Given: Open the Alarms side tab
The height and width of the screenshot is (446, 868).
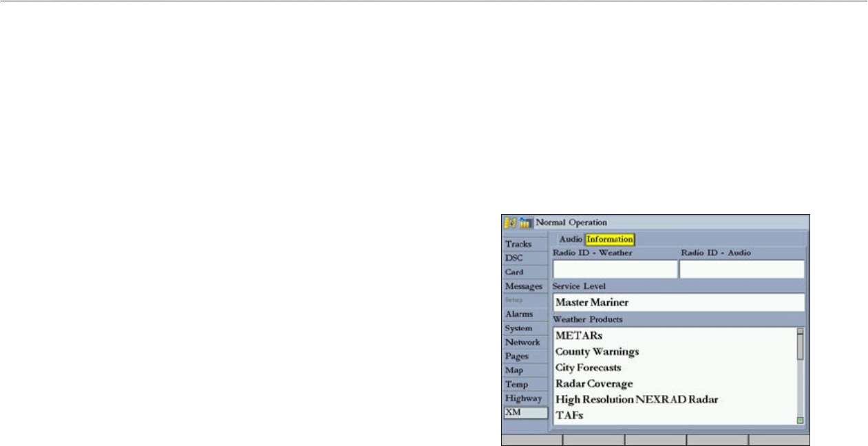Looking at the screenshot, I should pyautogui.click(x=525, y=314).
